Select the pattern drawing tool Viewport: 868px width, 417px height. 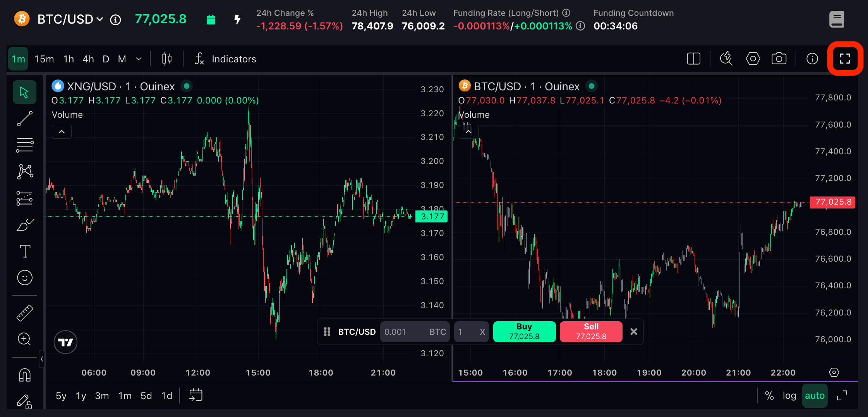(24, 172)
